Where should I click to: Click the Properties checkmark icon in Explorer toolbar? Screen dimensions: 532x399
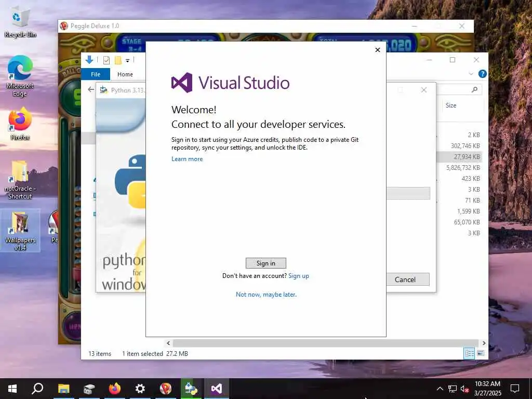point(107,60)
